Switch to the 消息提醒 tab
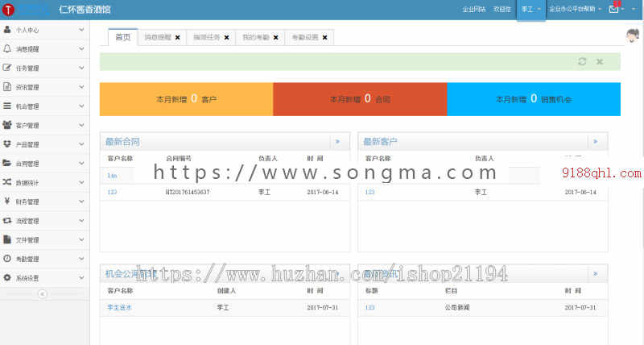 click(x=158, y=37)
